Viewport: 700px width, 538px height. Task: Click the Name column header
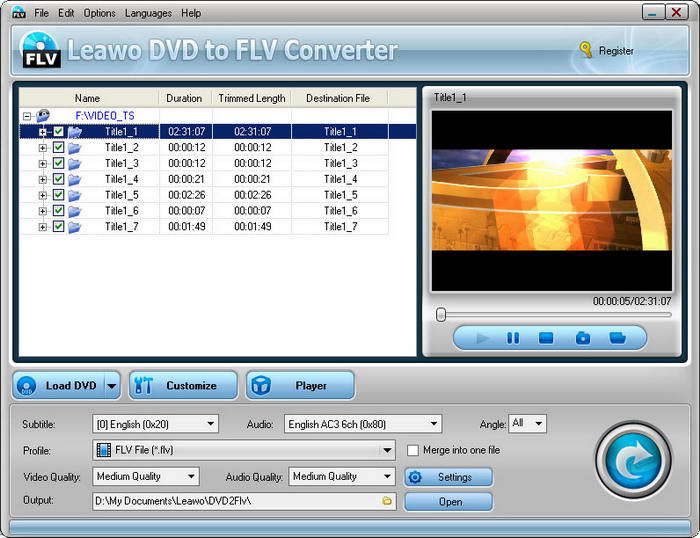88,98
